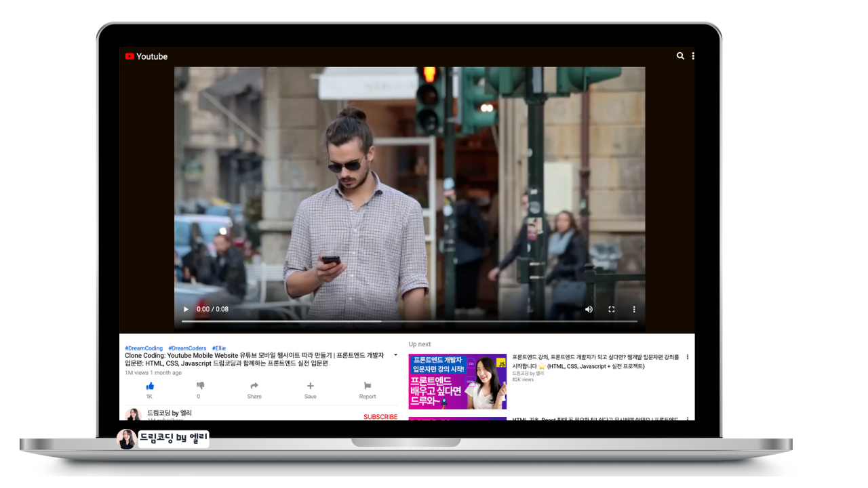Mute the video with the speaker icon

(x=589, y=309)
